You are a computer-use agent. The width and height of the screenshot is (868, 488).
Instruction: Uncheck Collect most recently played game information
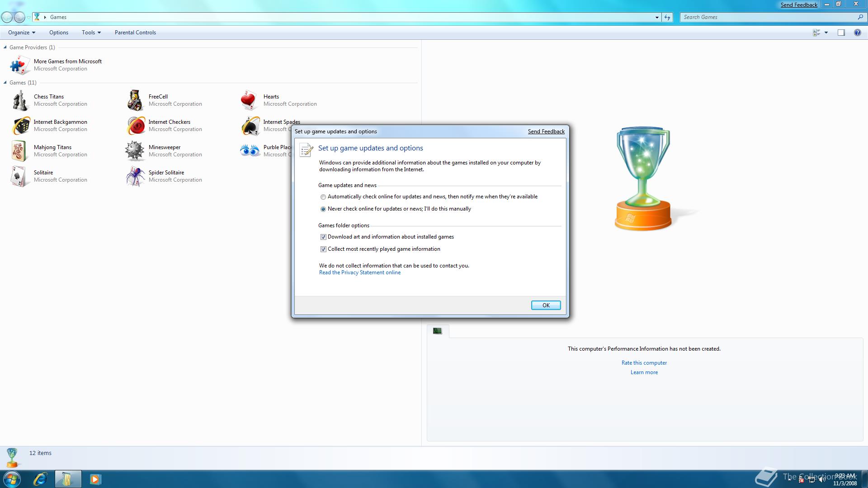pyautogui.click(x=323, y=249)
